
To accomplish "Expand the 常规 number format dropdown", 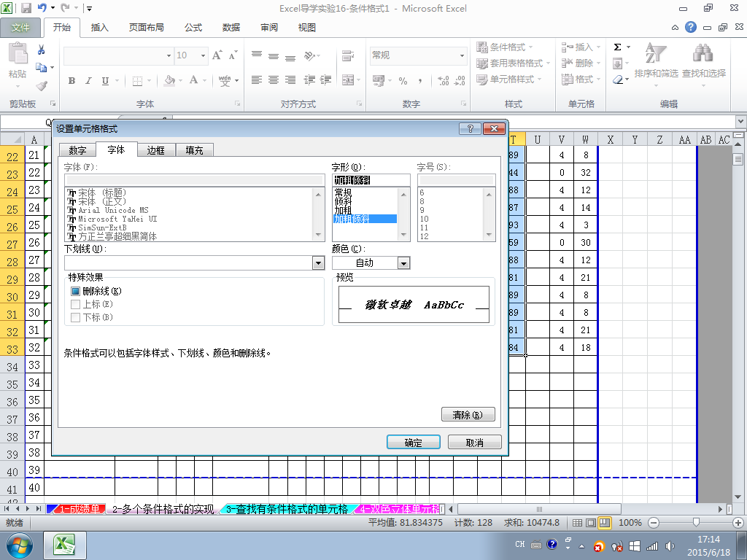I will [x=462, y=55].
